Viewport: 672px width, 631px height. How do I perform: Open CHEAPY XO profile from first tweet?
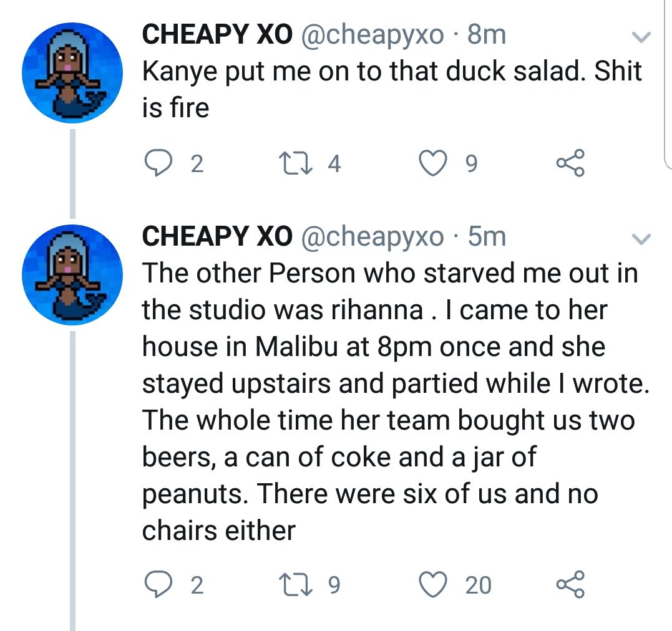tap(217, 35)
